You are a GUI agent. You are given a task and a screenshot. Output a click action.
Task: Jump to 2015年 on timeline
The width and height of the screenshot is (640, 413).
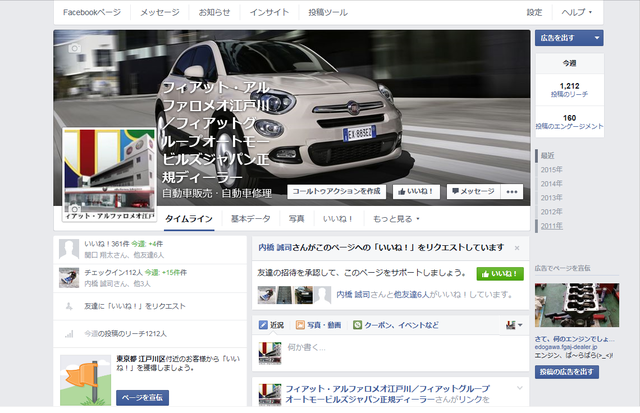point(551,170)
